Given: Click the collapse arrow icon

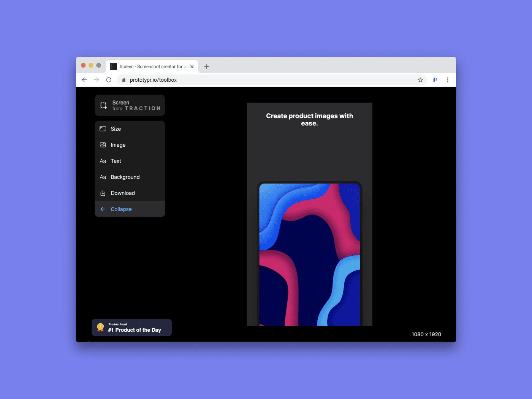Looking at the screenshot, I should [102, 209].
